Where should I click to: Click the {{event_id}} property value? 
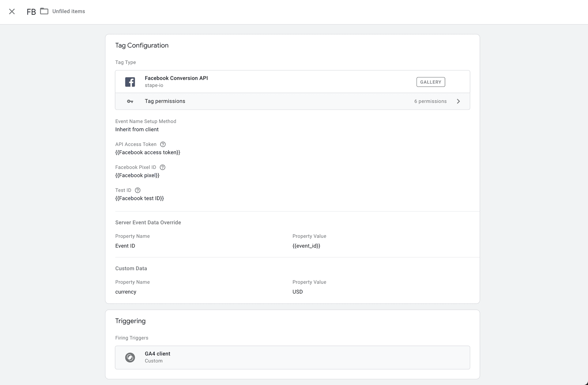click(306, 246)
